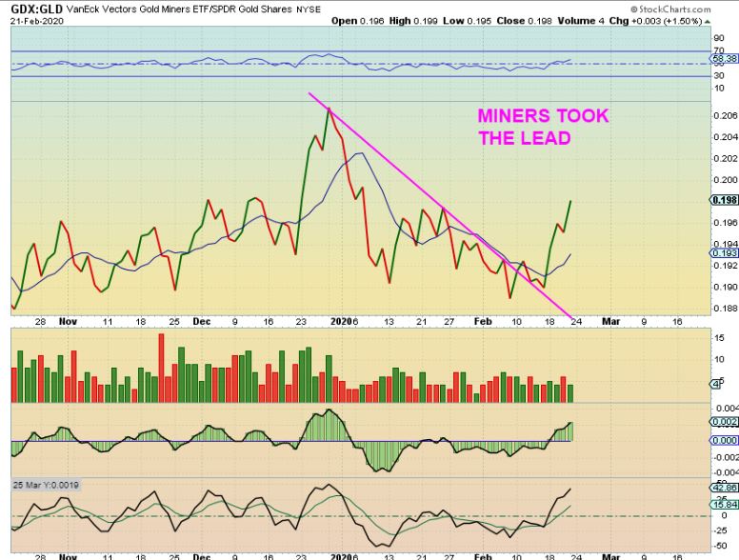Click the boxed 0.198 last-price tag on axis

(725, 200)
